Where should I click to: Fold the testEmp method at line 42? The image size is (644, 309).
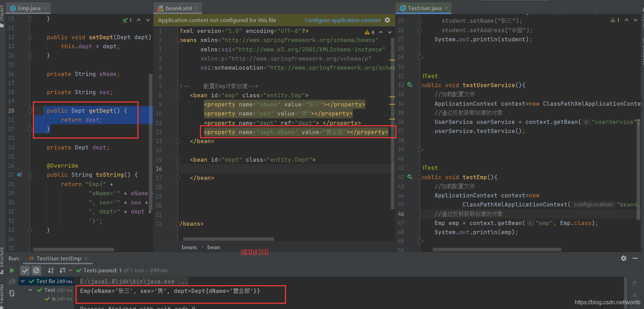pos(420,177)
